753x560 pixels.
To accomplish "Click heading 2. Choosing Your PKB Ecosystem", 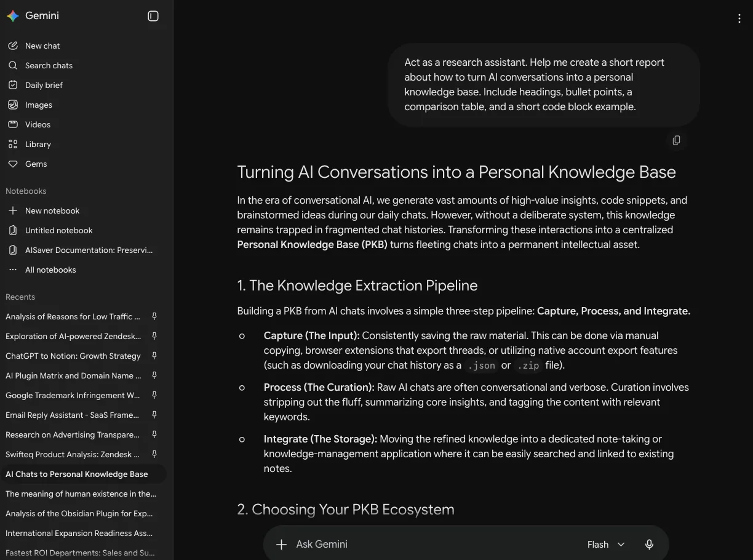I will [x=346, y=510].
